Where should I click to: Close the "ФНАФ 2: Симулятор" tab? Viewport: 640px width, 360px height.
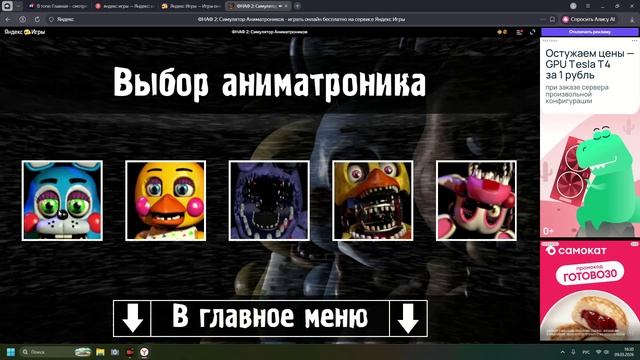pos(286,6)
